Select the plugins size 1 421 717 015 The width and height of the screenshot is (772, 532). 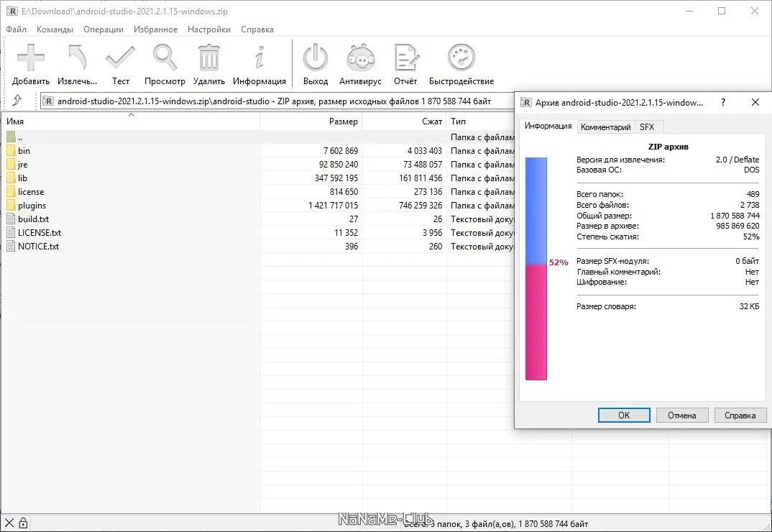tap(333, 206)
